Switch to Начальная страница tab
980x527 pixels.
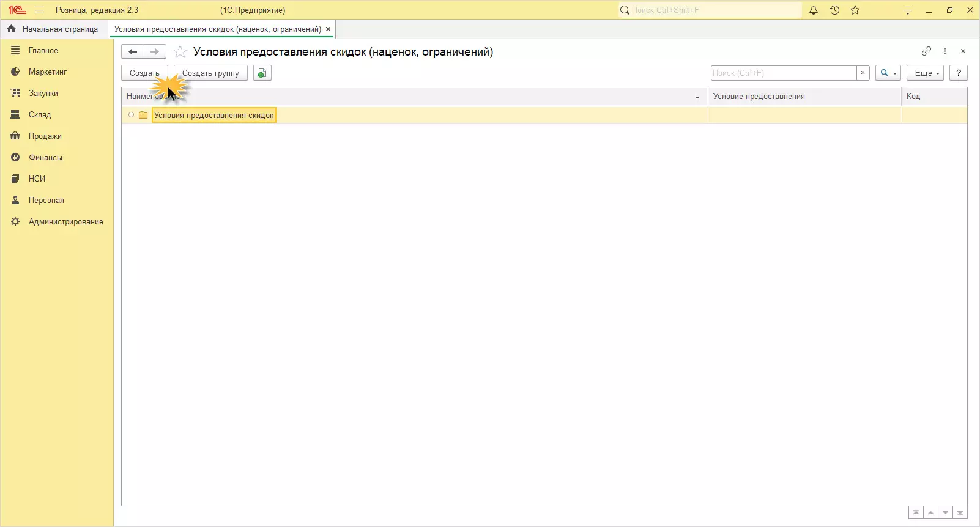(54, 29)
